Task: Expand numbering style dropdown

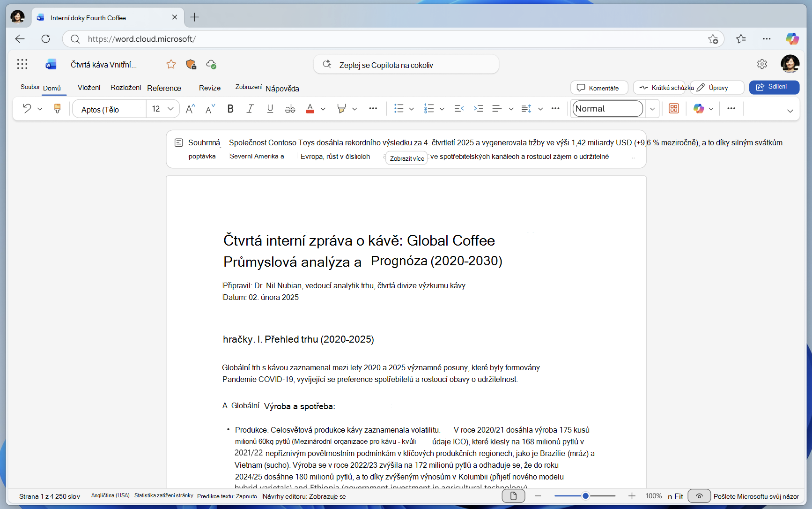Action: click(x=442, y=109)
